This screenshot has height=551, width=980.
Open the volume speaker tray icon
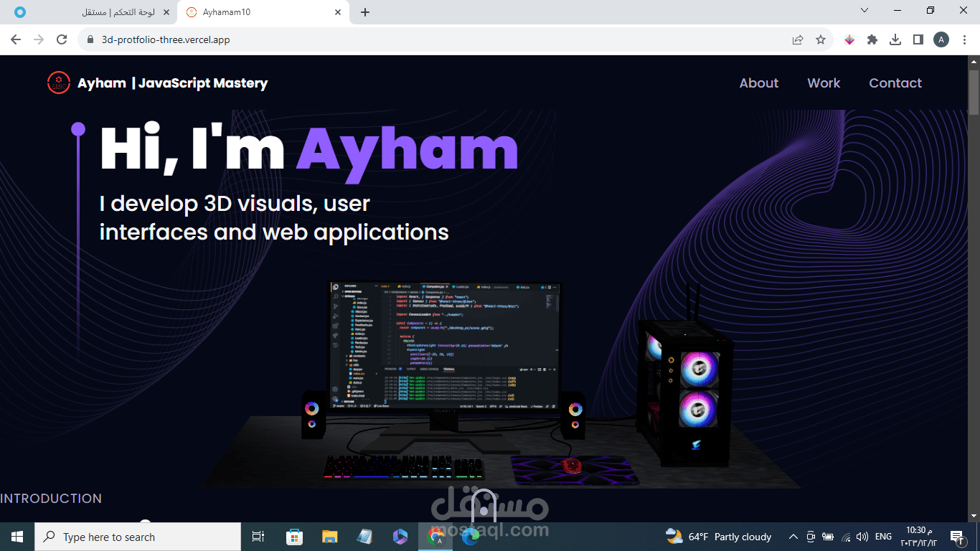[862, 537]
